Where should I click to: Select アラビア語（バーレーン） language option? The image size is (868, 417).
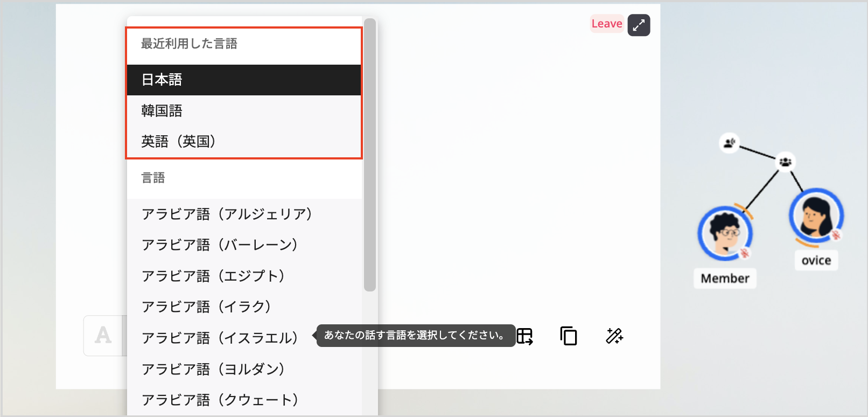pos(244,245)
